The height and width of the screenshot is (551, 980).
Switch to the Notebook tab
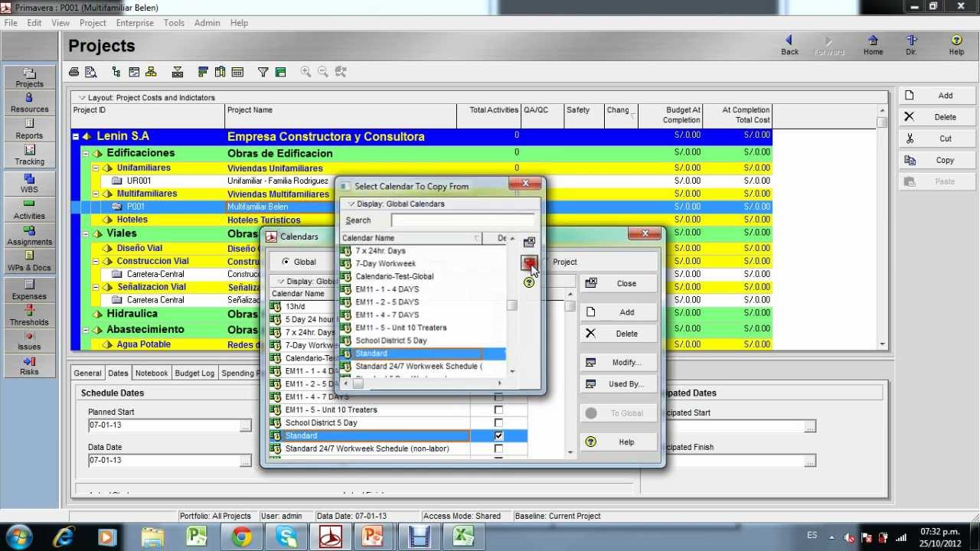(x=151, y=373)
